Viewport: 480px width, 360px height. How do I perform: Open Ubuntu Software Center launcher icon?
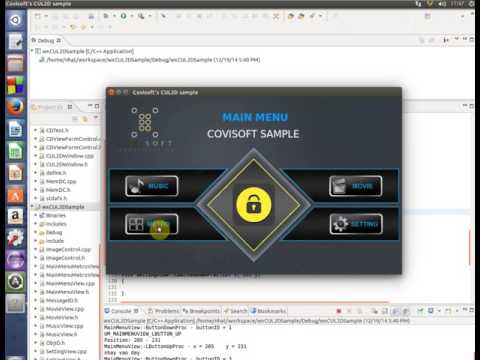click(15, 195)
